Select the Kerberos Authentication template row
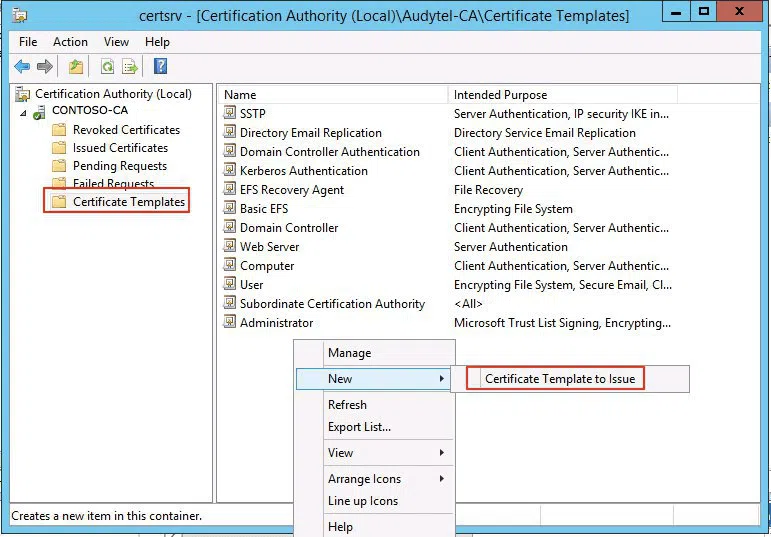 click(x=303, y=171)
